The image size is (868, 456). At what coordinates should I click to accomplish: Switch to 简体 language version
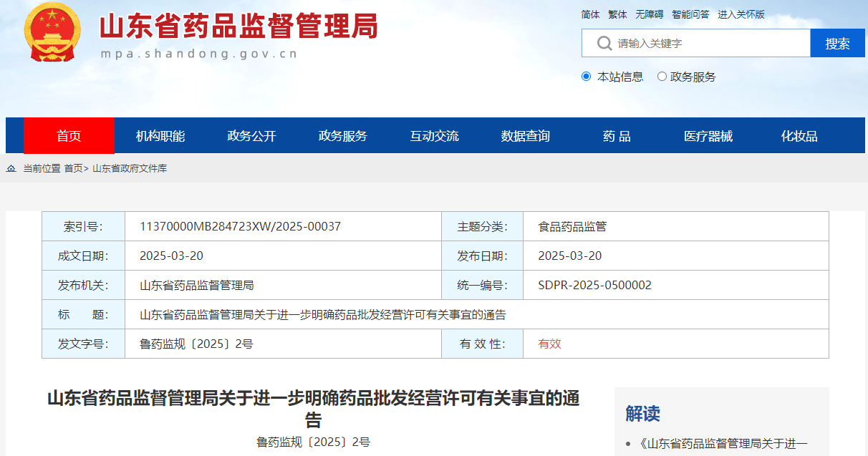pyautogui.click(x=590, y=14)
